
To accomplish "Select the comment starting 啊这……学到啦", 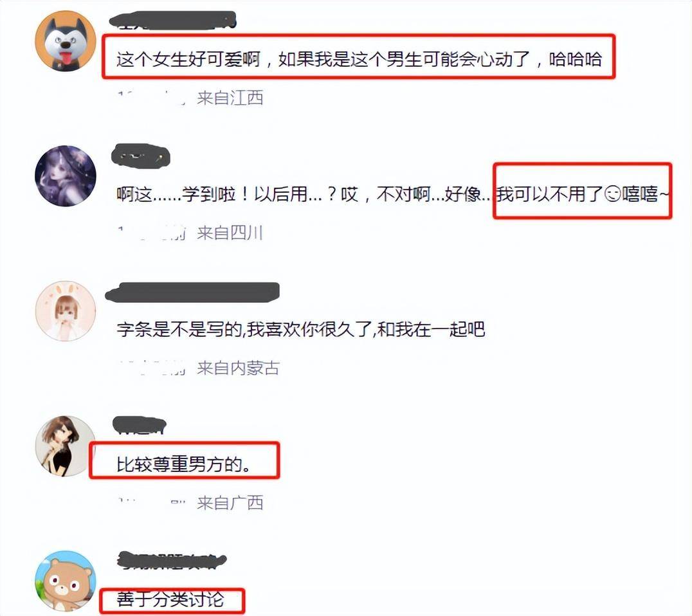I will pos(393,194).
